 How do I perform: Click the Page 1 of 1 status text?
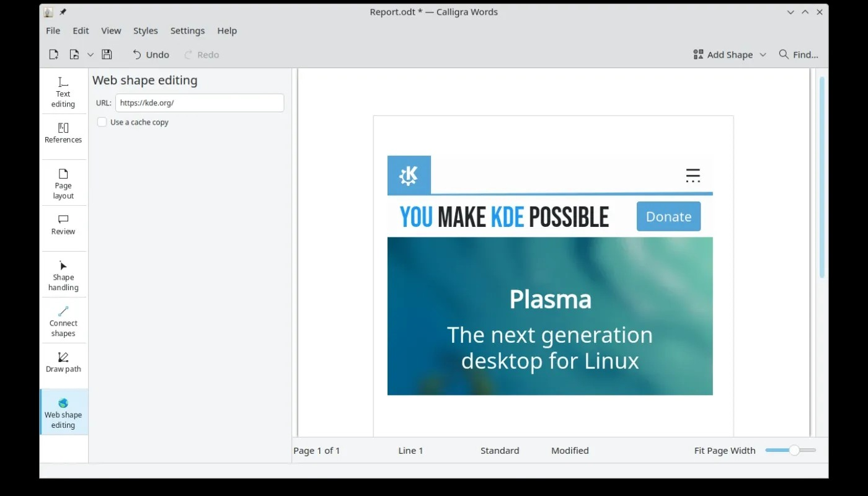[x=317, y=451]
